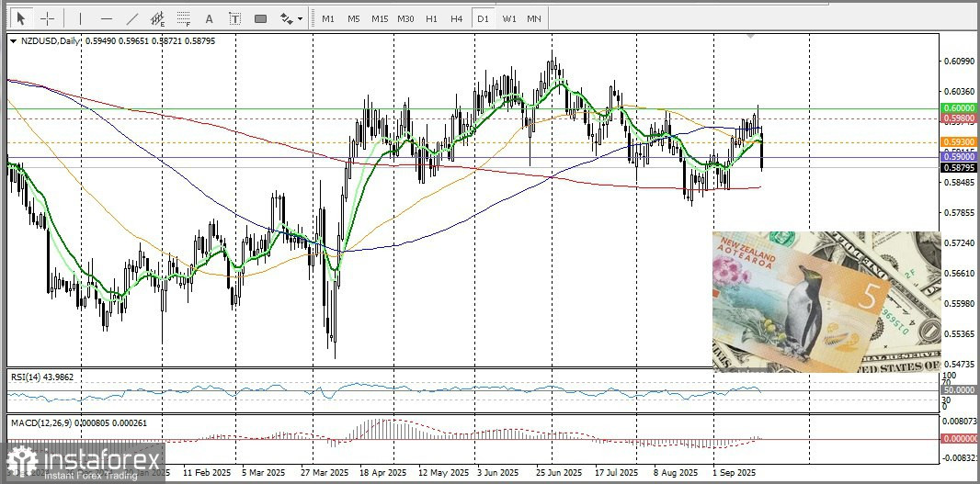Click the RSI(14) 43.9862 indicator label

42,377
